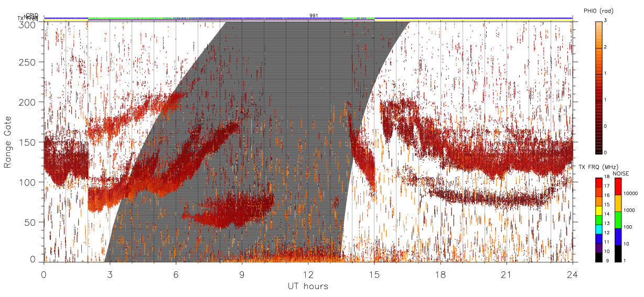Pick the blue 11-12 MHz TX FRQ swatch
This screenshot has height=297, width=644.
pyautogui.click(x=598, y=238)
